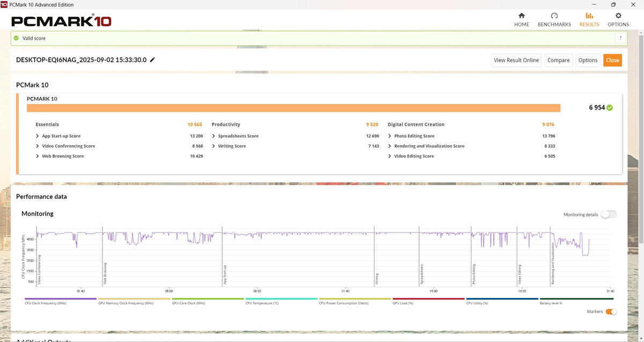This screenshot has width=644, height=342.
Task: Click the Spreadsheets chart marker
Action: pos(421,273)
